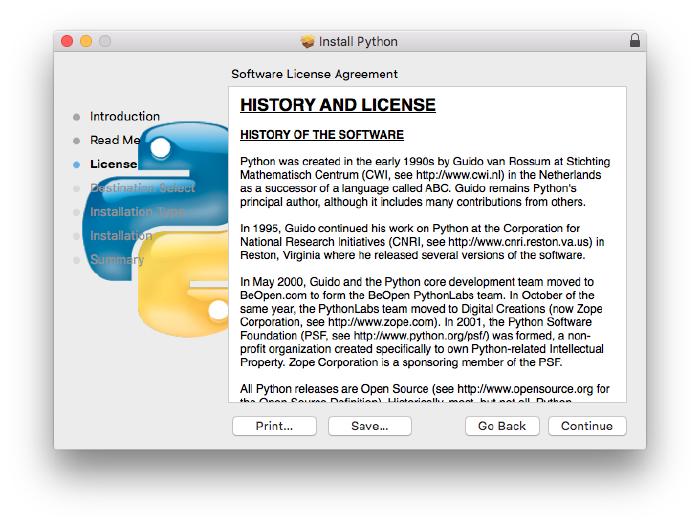Print the license with Print... button
The height and width of the screenshot is (526, 700).
(274, 426)
